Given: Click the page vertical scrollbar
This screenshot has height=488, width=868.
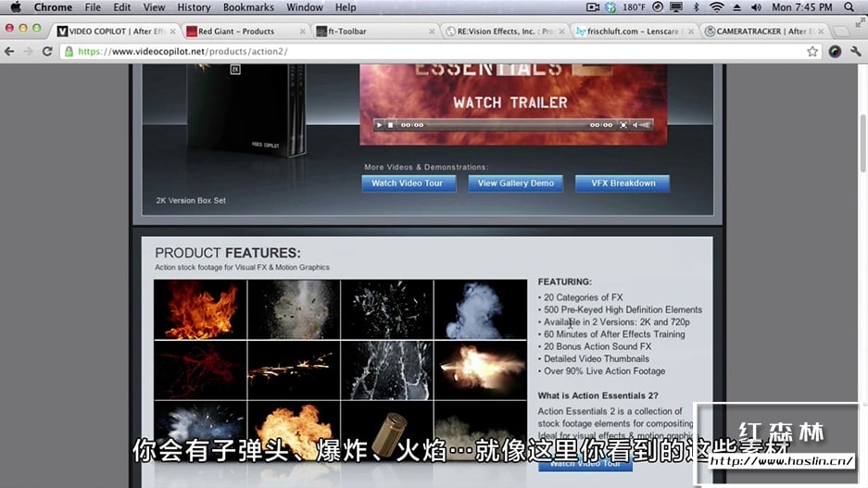Looking at the screenshot, I should tap(863, 144).
